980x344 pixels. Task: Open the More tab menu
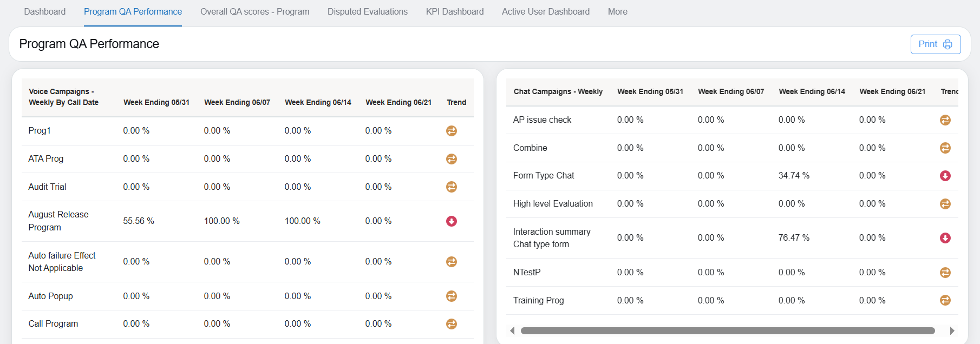tap(617, 12)
